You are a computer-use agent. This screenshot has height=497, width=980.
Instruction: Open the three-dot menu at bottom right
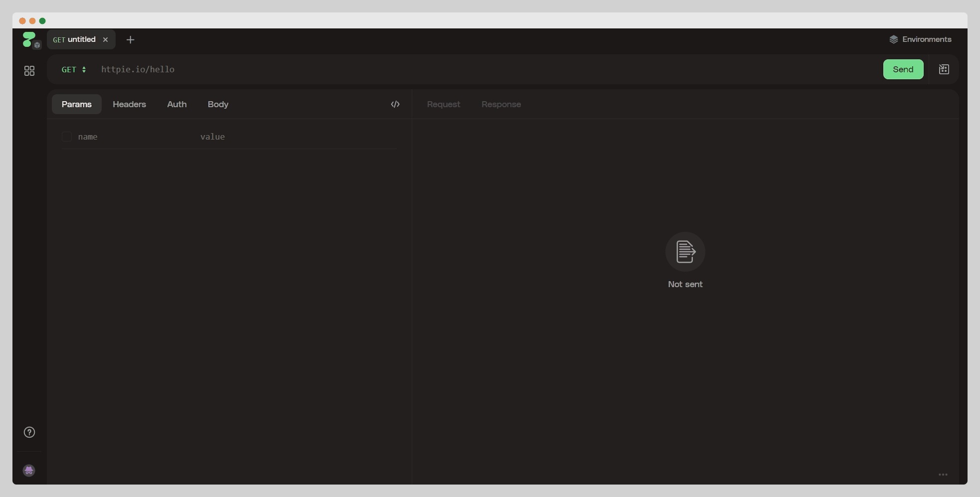click(943, 475)
